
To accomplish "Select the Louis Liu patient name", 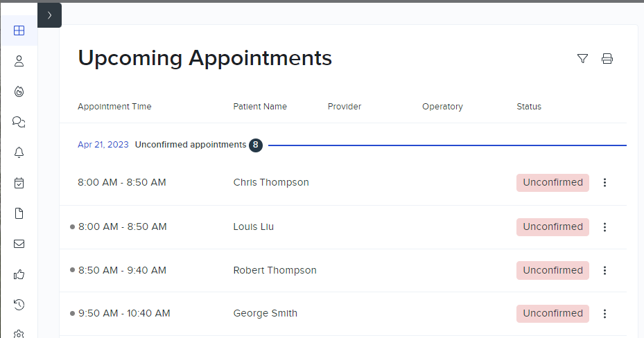I will 254,227.
